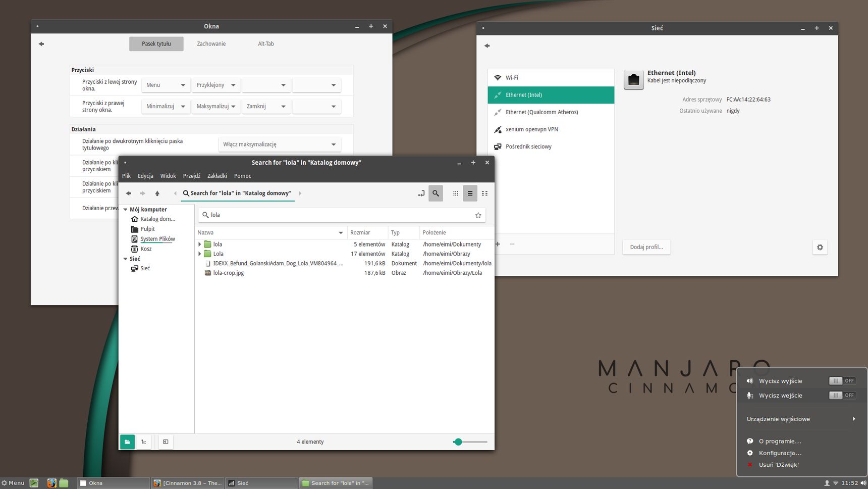Click the lola-crop.jpg file icon

tap(207, 273)
